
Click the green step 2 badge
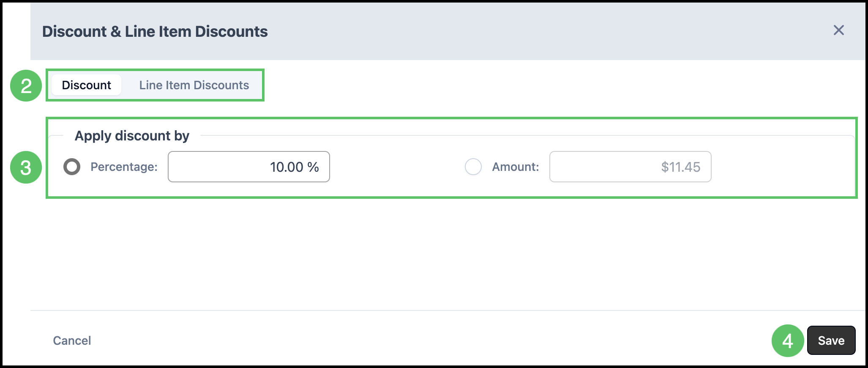[26, 86]
